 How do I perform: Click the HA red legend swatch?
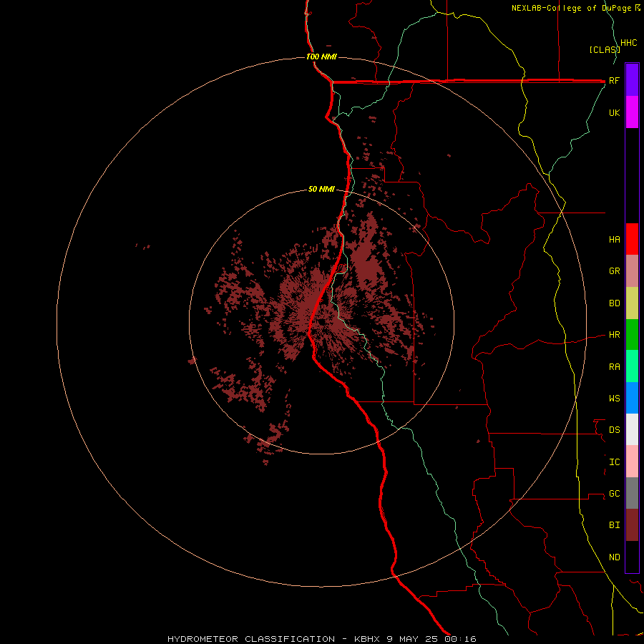(632, 239)
